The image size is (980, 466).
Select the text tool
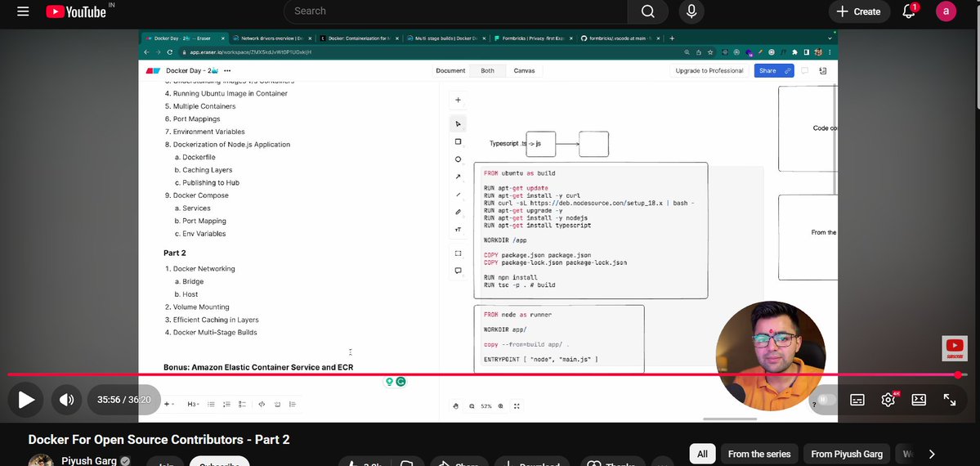459,230
